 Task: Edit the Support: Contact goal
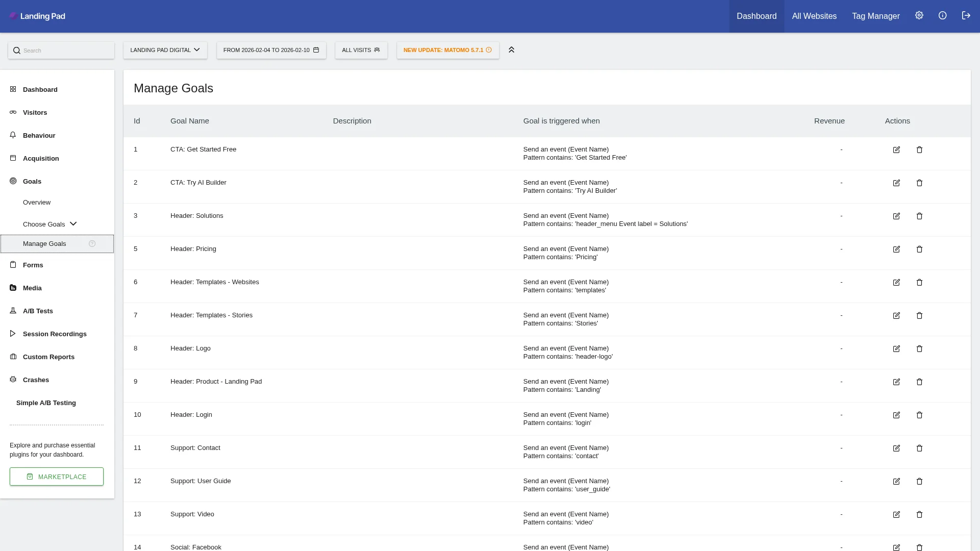pos(896,448)
